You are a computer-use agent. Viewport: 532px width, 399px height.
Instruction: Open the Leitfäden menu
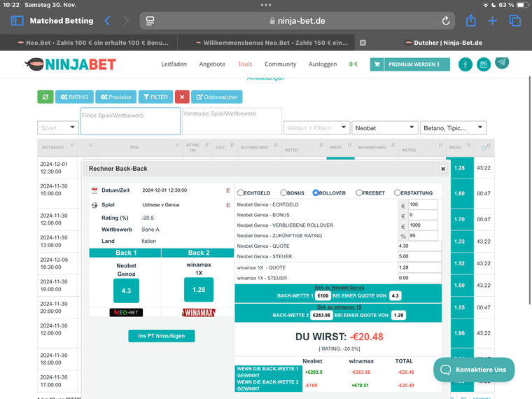pyautogui.click(x=174, y=64)
